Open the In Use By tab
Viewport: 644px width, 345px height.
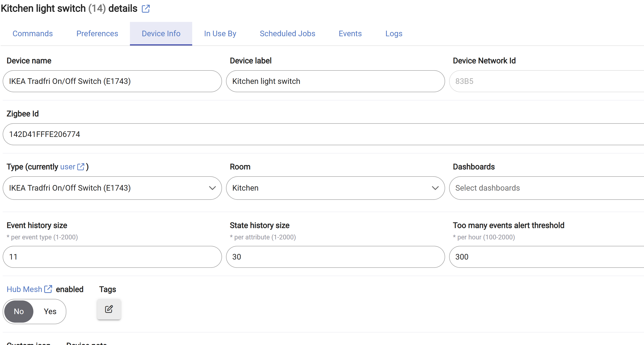pyautogui.click(x=220, y=34)
